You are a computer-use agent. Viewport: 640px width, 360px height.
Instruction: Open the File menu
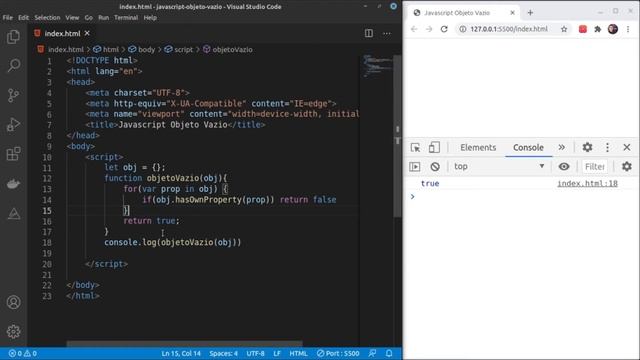[x=7, y=18]
